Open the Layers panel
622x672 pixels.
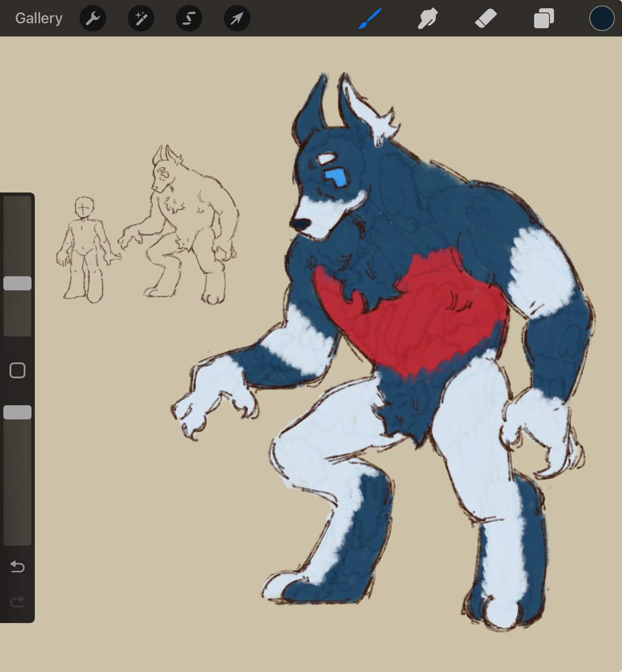543,18
